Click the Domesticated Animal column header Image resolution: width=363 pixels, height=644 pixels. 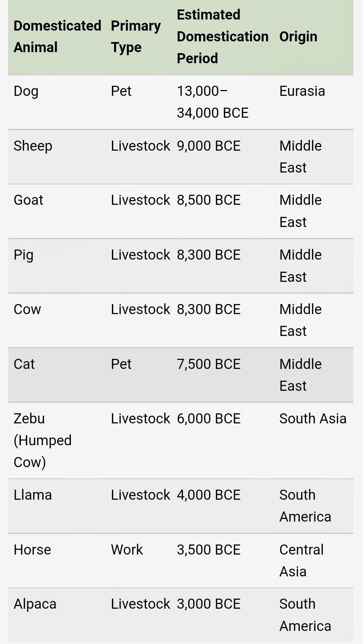coord(57,37)
